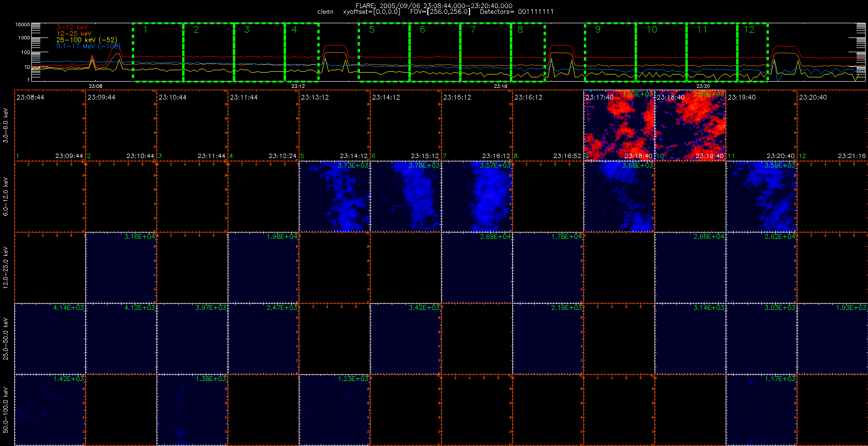Click the '23:08' tick label on time axis
The height and width of the screenshot is (446, 868).
[95, 86]
